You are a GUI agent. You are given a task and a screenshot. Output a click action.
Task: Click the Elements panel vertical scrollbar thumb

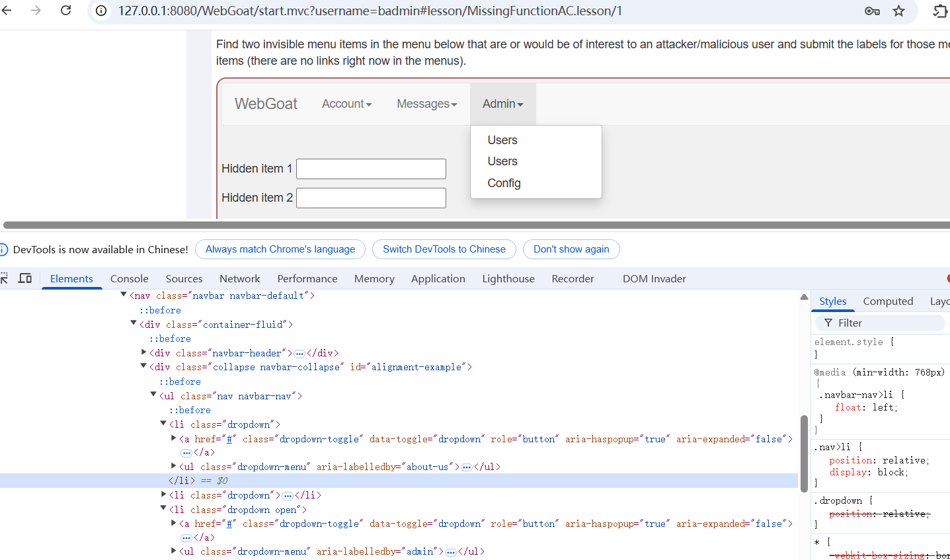click(x=804, y=454)
